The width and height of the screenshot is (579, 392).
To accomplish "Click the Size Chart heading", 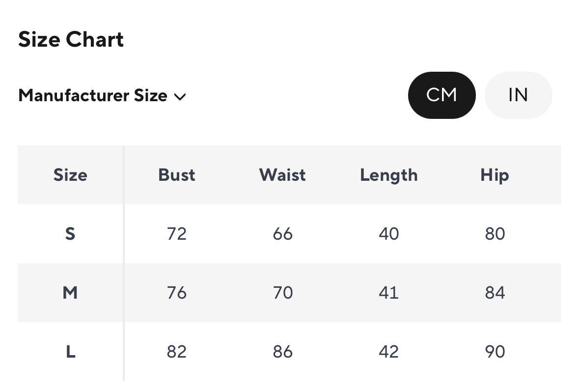I will tap(71, 39).
